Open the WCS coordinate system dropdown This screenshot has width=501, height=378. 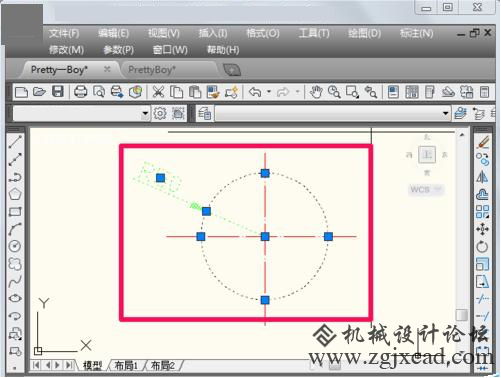click(x=426, y=190)
